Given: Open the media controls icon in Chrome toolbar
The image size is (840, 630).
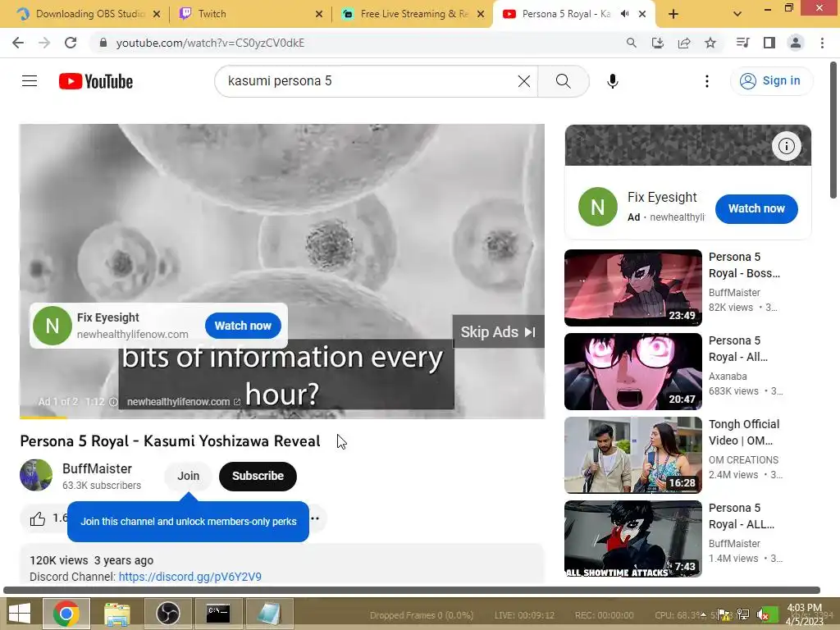Looking at the screenshot, I should click(742, 43).
